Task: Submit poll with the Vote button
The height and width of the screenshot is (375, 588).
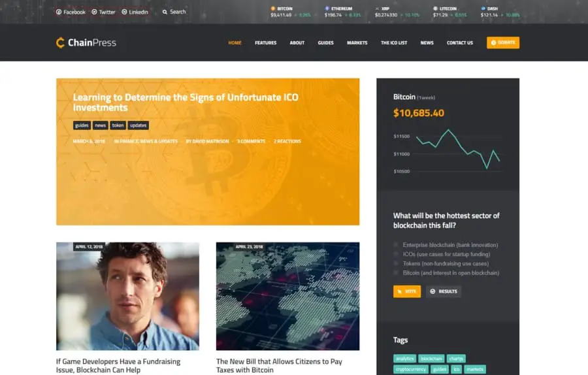Action: pyautogui.click(x=407, y=291)
